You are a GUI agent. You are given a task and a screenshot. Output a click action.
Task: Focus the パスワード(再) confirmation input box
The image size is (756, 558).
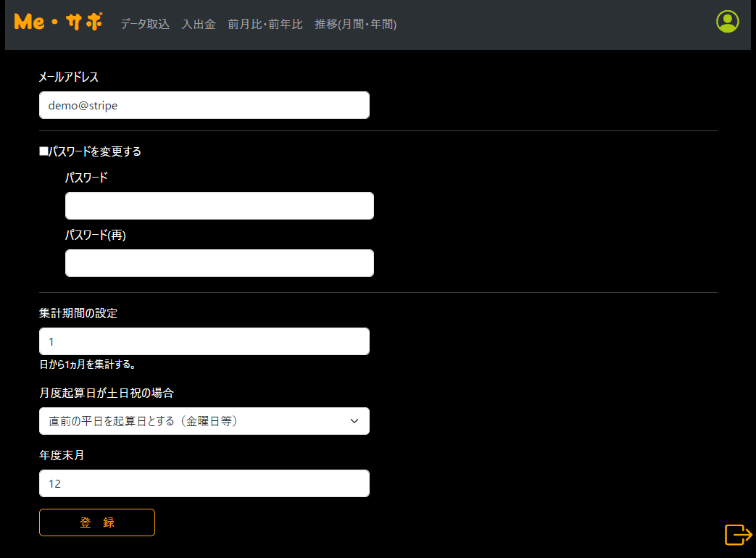click(x=219, y=263)
